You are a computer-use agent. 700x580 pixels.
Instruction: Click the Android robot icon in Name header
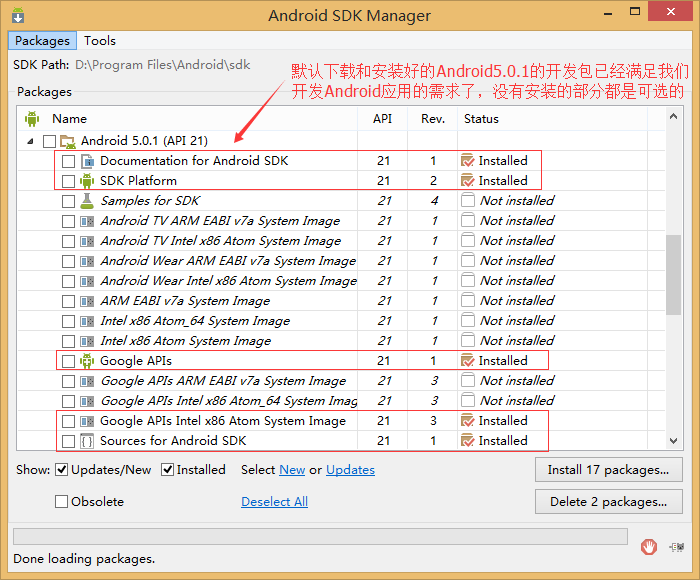point(32,119)
